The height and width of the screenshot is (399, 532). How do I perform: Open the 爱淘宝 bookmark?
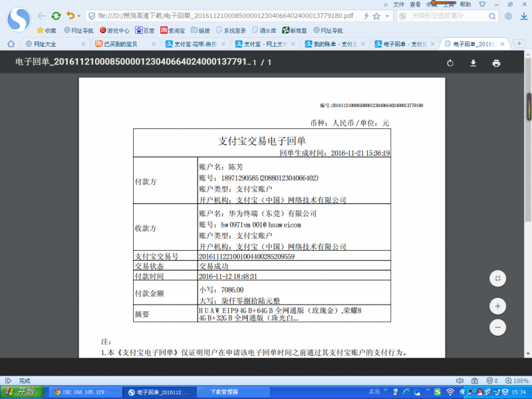tap(172, 31)
